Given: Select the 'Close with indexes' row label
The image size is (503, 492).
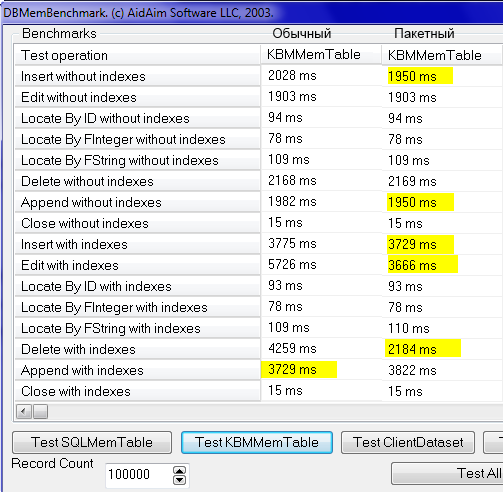Looking at the screenshot, I should click(x=137, y=391).
